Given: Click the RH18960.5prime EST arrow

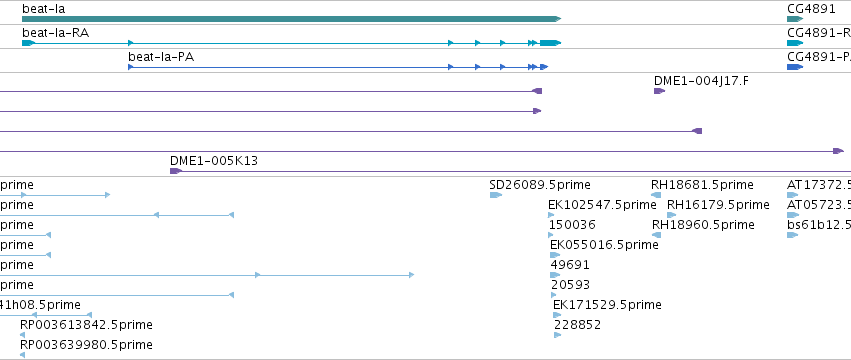Looking at the screenshot, I should (x=656, y=235).
